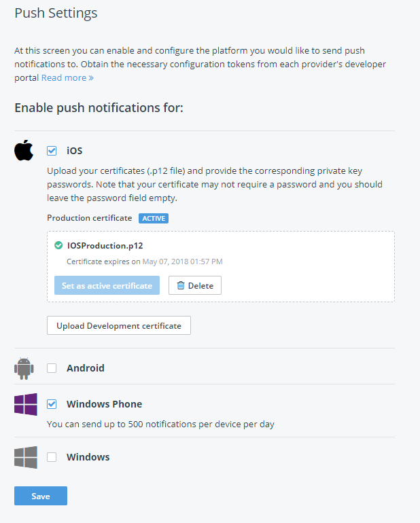Enable the Android push notifications checkbox
The image size is (420, 523).
[52, 368]
